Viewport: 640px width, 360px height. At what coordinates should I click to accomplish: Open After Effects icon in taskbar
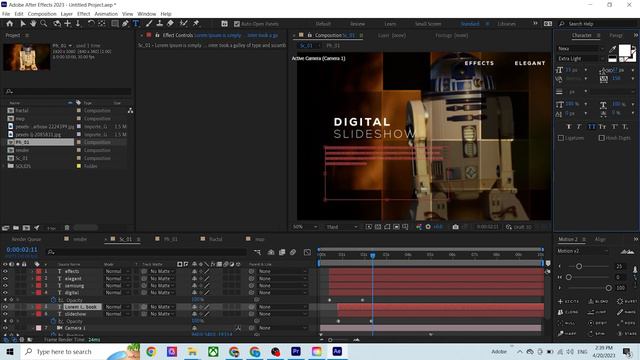(x=337, y=351)
